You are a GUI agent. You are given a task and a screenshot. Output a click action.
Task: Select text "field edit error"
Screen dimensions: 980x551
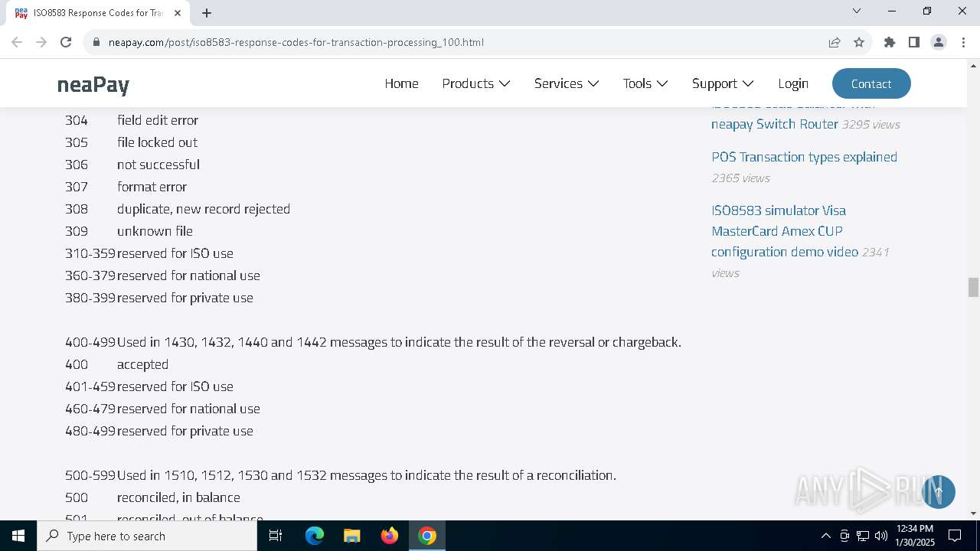[x=158, y=120]
